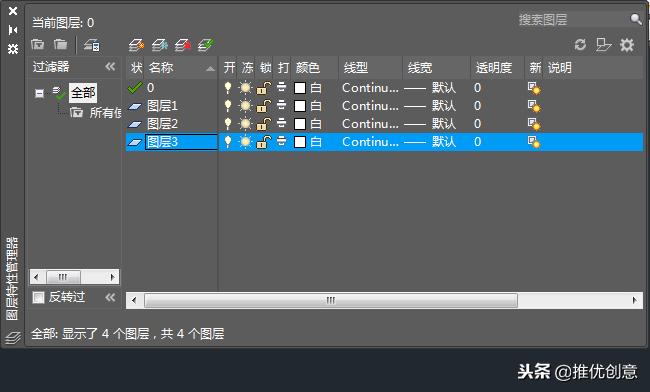Click status checkmark of layer 0

tap(135, 88)
